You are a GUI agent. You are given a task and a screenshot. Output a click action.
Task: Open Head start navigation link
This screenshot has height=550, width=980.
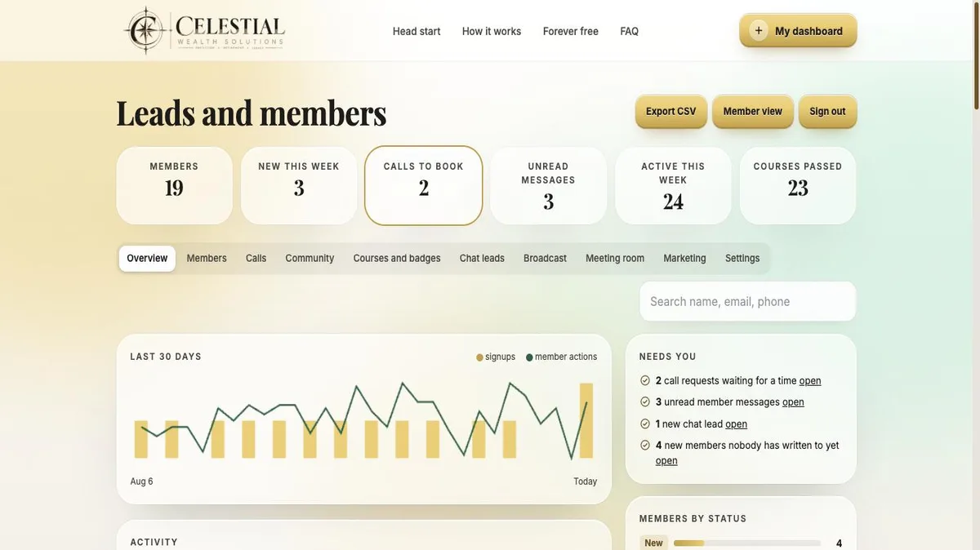point(416,31)
